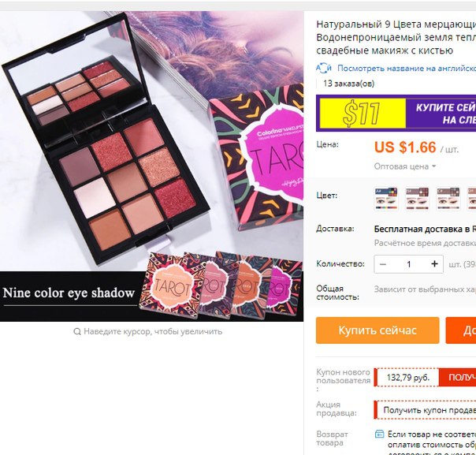Click the red Получить button on the new user coupon
The height and width of the screenshot is (455, 476).
pos(458,377)
